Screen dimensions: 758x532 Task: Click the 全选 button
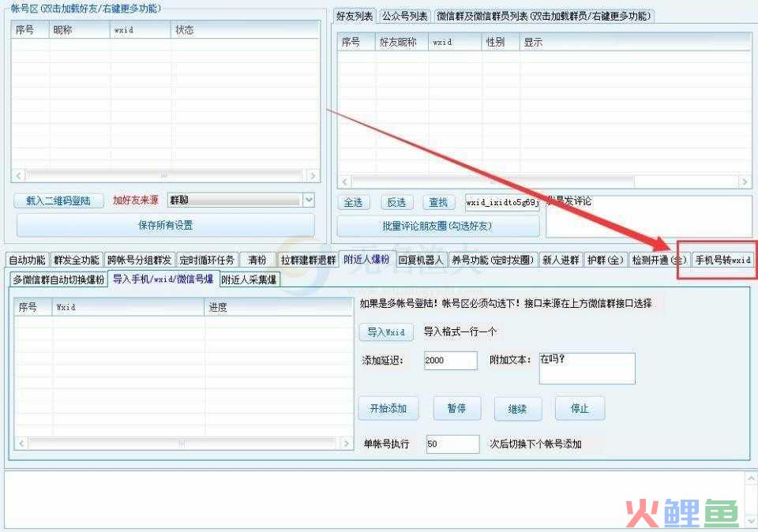click(x=353, y=202)
